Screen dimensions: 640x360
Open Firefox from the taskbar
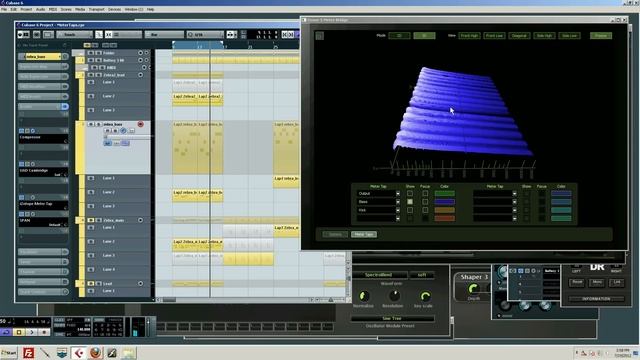(96, 353)
